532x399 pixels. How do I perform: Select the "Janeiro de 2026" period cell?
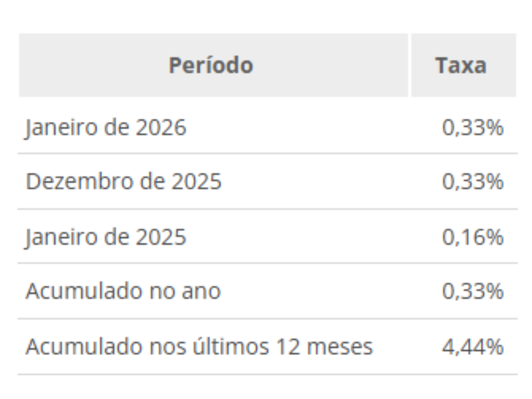(x=106, y=128)
